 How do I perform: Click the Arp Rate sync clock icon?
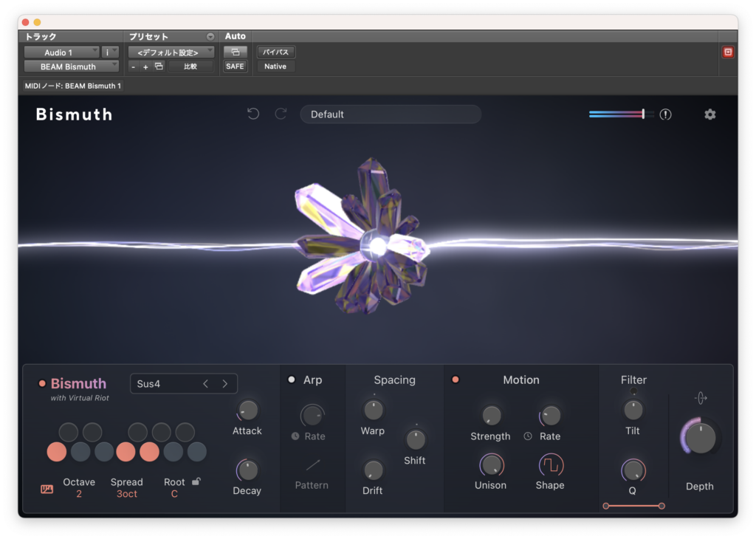pos(295,436)
